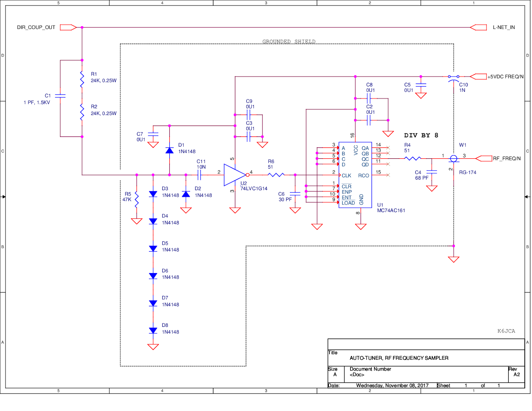532x411 pixels.
Task: Click the MC74AC161 counter block U1
Action: coord(355,175)
